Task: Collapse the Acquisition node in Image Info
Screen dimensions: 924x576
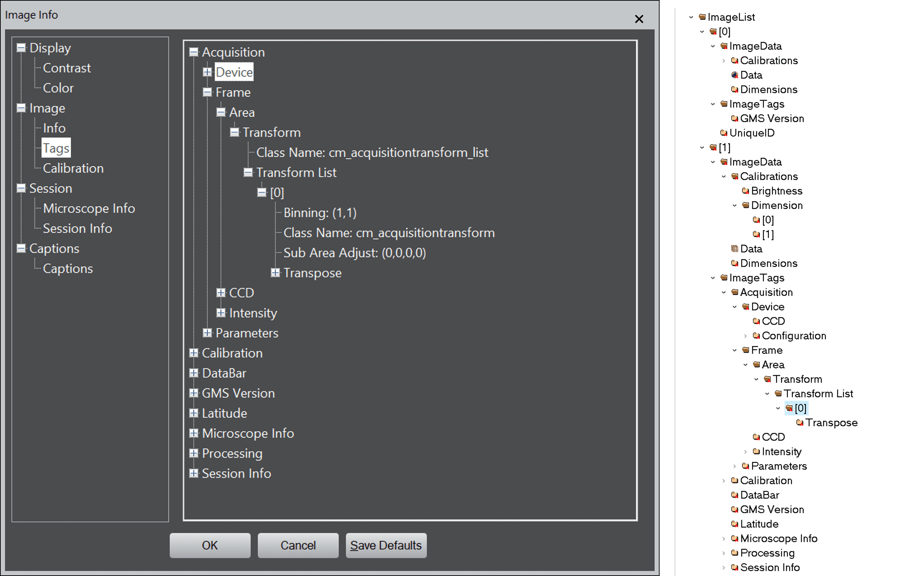Action: point(194,52)
